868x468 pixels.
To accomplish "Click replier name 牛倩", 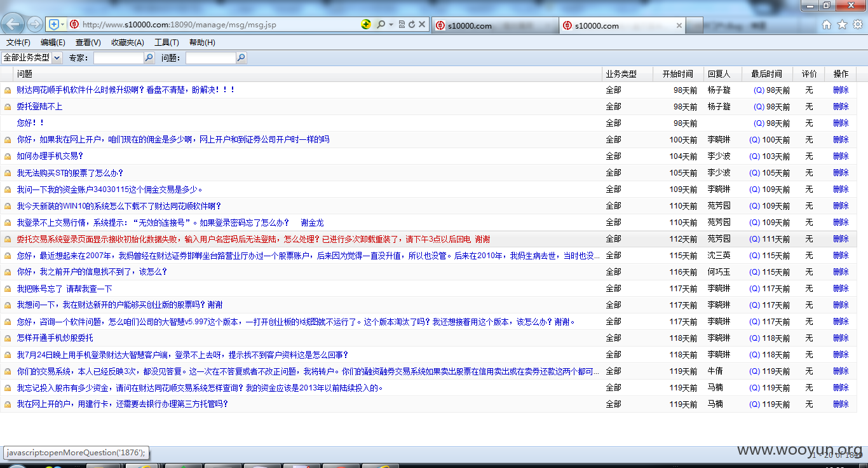I will click(715, 371).
